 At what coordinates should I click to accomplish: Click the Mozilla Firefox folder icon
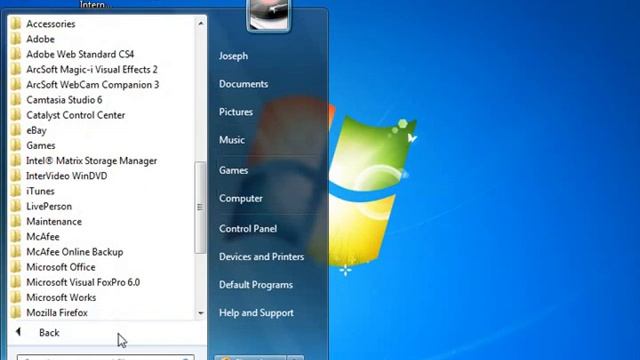(x=16, y=313)
